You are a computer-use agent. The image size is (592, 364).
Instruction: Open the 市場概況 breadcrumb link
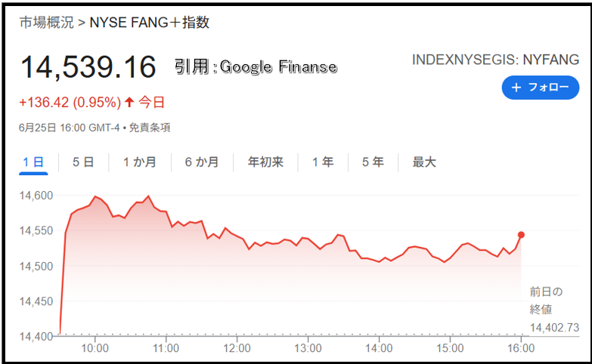pyautogui.click(x=46, y=23)
